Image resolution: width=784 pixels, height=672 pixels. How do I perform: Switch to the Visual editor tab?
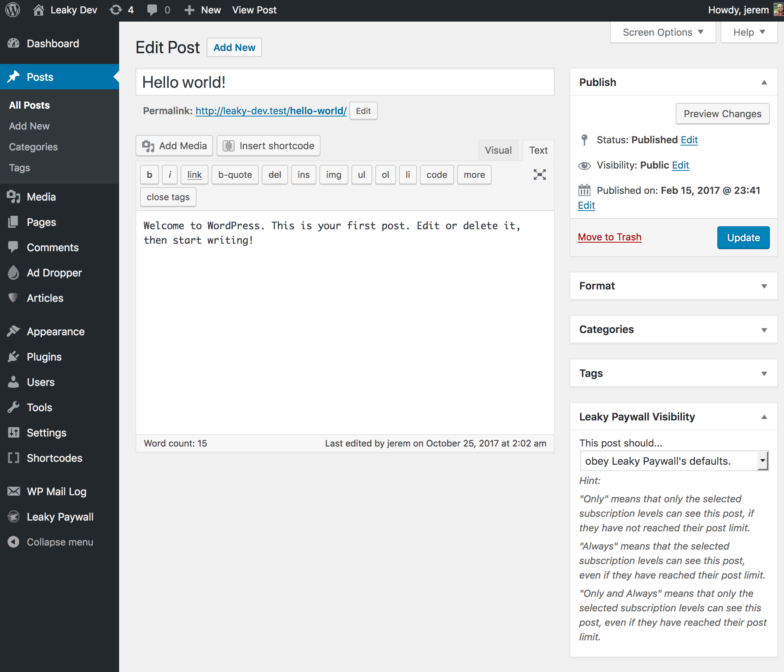(498, 150)
